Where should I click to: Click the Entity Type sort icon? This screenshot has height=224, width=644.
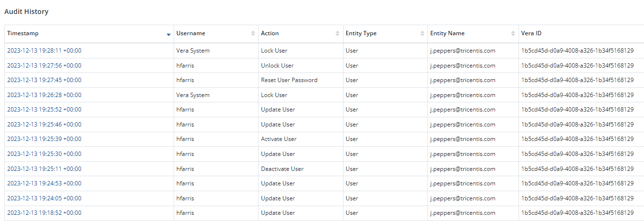(422, 34)
